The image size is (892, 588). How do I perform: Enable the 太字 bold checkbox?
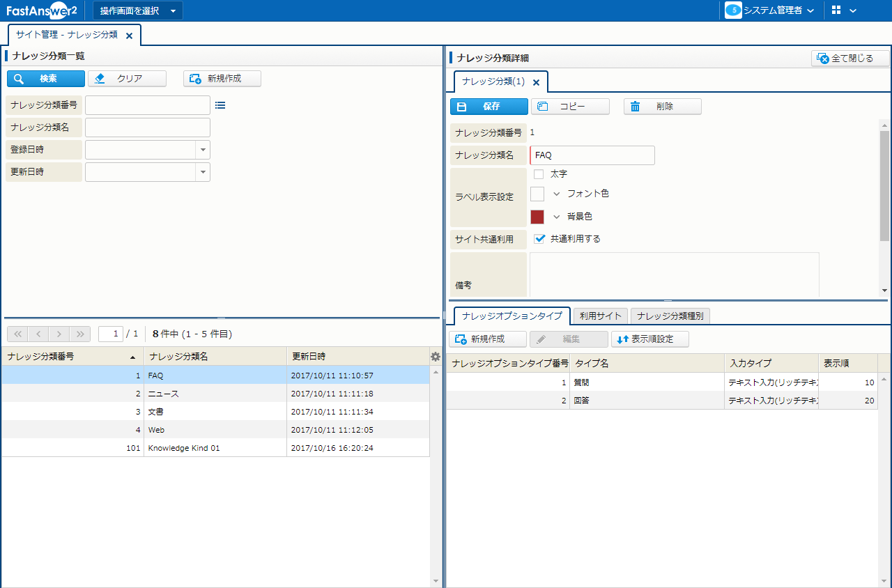539,174
